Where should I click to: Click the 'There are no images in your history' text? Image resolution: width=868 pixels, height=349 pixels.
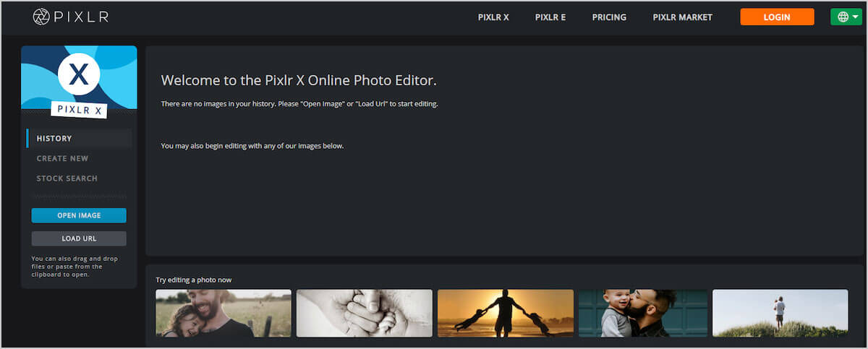(x=299, y=104)
